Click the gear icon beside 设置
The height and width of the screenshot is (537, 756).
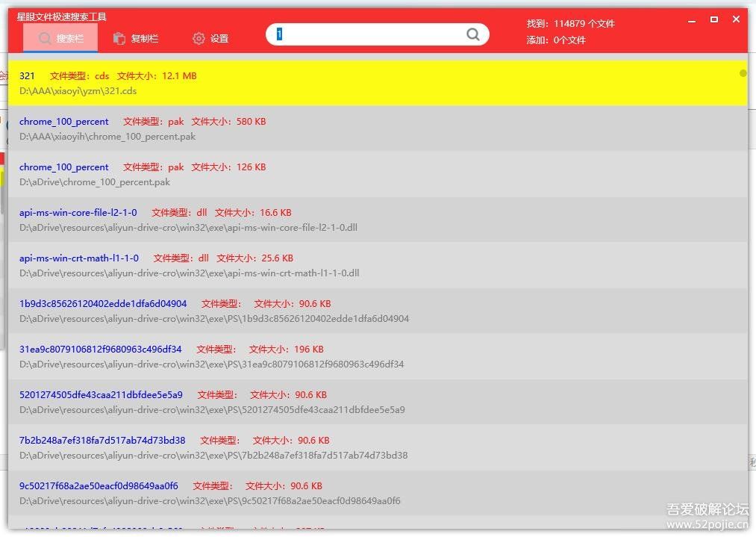point(199,38)
